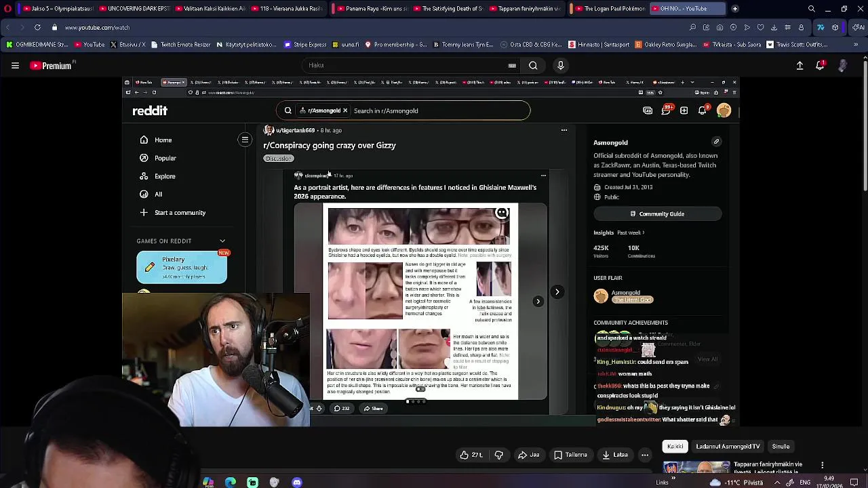Click the YouTube Premium logo
This screenshot has height=488, width=868.
(x=51, y=66)
